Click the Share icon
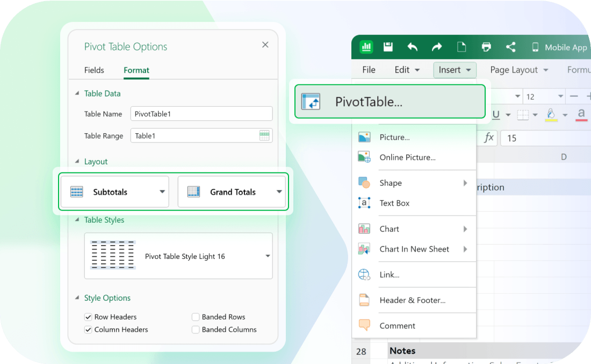Image resolution: width=591 pixels, height=364 pixels. (511, 47)
